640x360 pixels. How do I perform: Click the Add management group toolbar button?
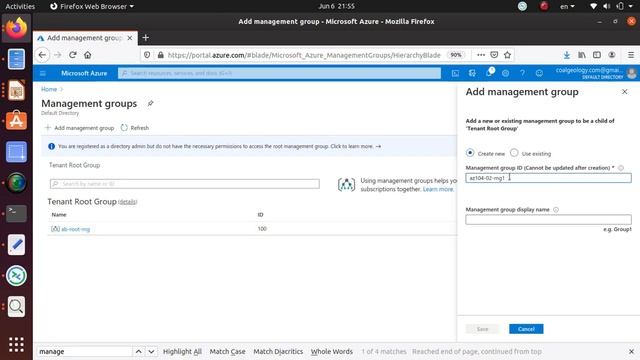[x=79, y=128]
